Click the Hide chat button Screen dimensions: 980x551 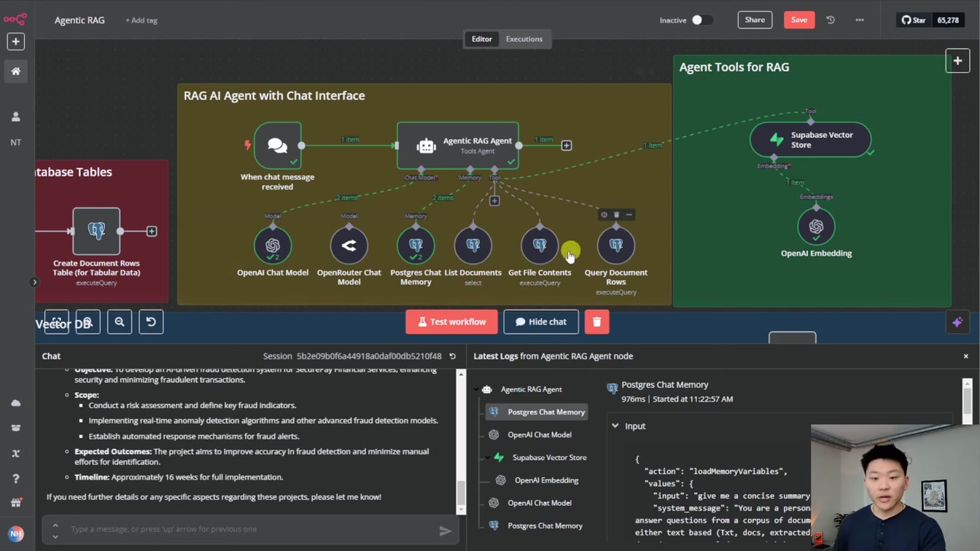pos(541,321)
